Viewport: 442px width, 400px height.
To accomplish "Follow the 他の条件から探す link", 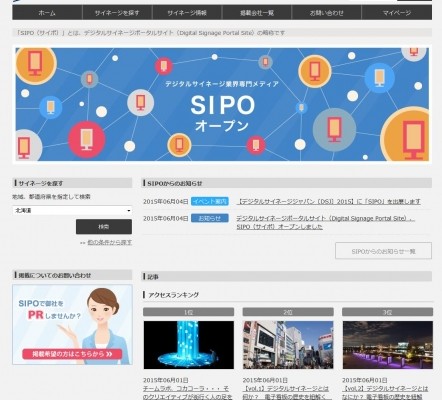I will 109,242.
